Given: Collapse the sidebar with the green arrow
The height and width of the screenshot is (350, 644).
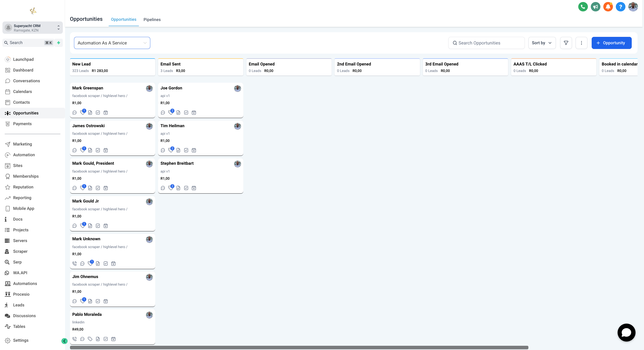Looking at the screenshot, I should [64, 341].
